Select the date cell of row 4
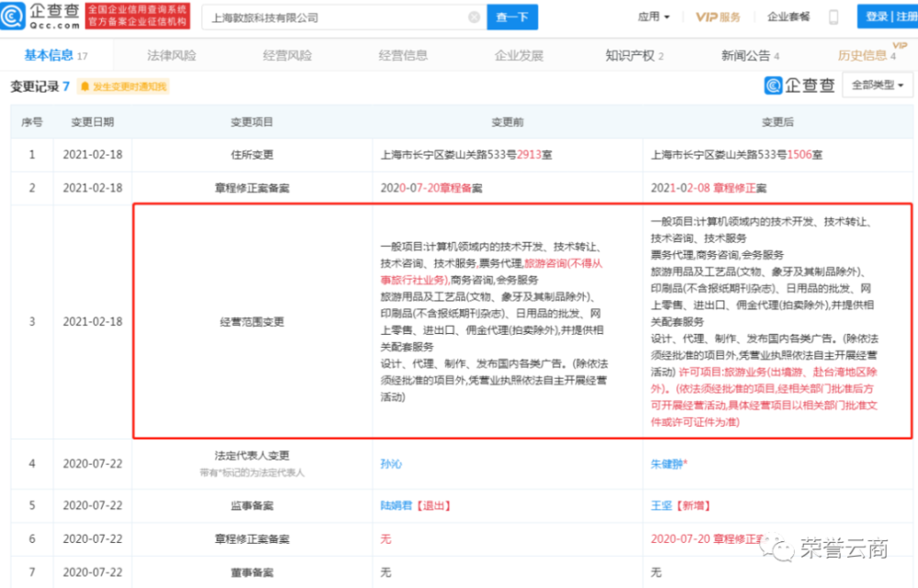Viewport: 918px width, 588px height. (x=93, y=464)
